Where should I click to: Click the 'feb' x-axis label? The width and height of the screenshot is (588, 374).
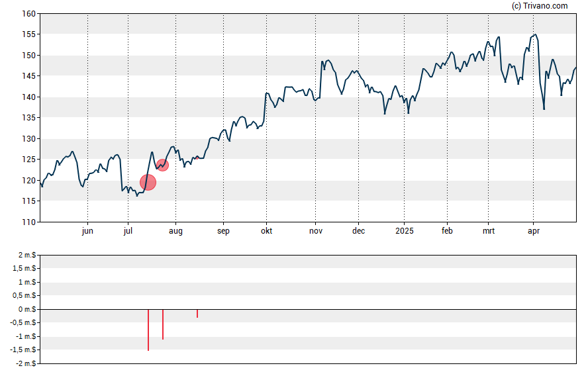(447, 231)
